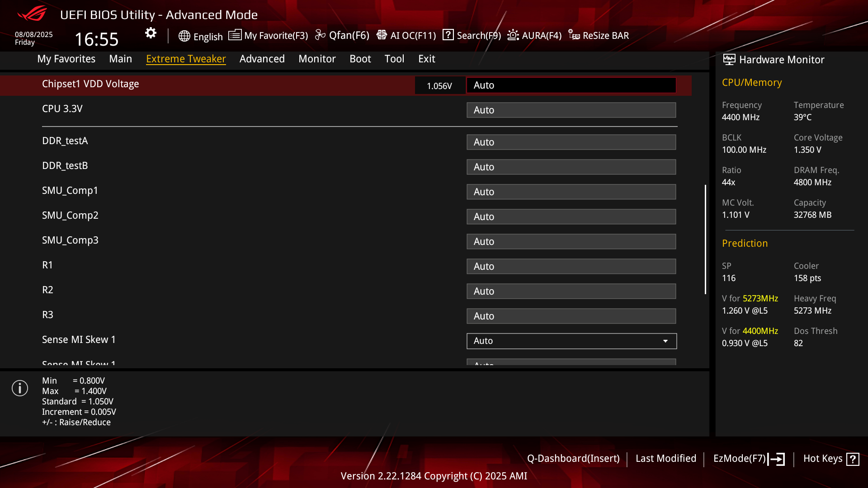Click the 158 pts cooler score
Image resolution: width=868 pixels, height=488 pixels.
[x=807, y=278]
